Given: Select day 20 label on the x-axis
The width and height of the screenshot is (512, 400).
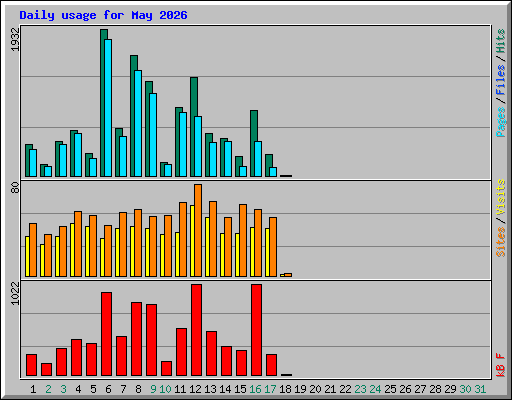Looking at the screenshot, I should click(x=315, y=389).
